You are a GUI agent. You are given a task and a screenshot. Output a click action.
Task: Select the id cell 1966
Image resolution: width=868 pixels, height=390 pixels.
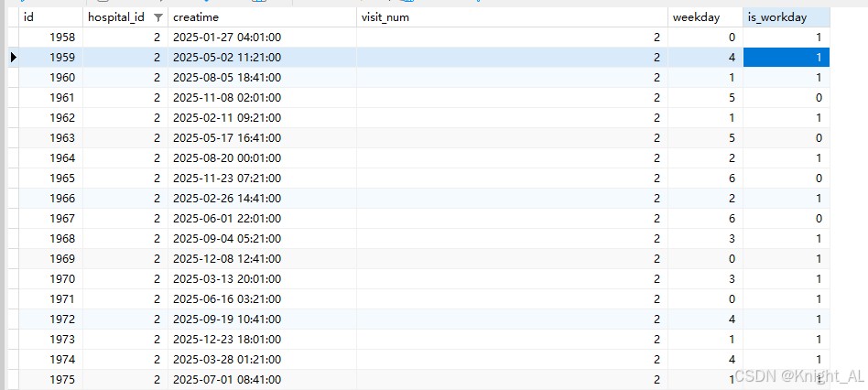(x=51, y=198)
